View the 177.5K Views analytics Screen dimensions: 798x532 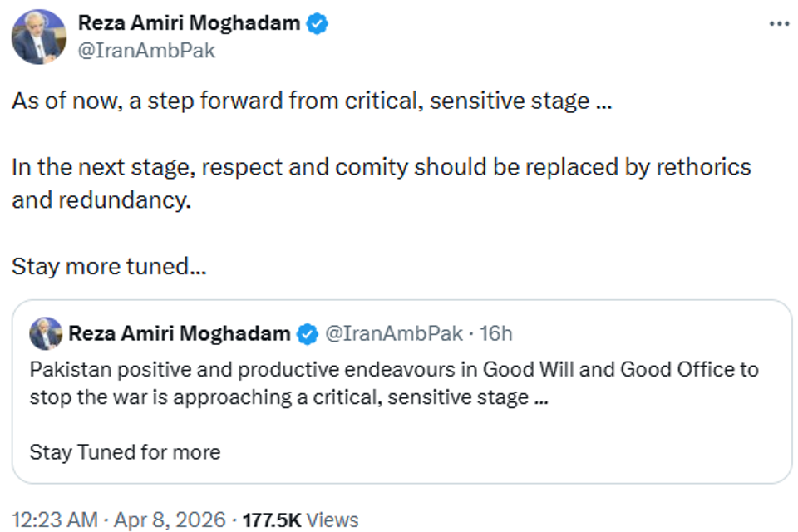300,520
